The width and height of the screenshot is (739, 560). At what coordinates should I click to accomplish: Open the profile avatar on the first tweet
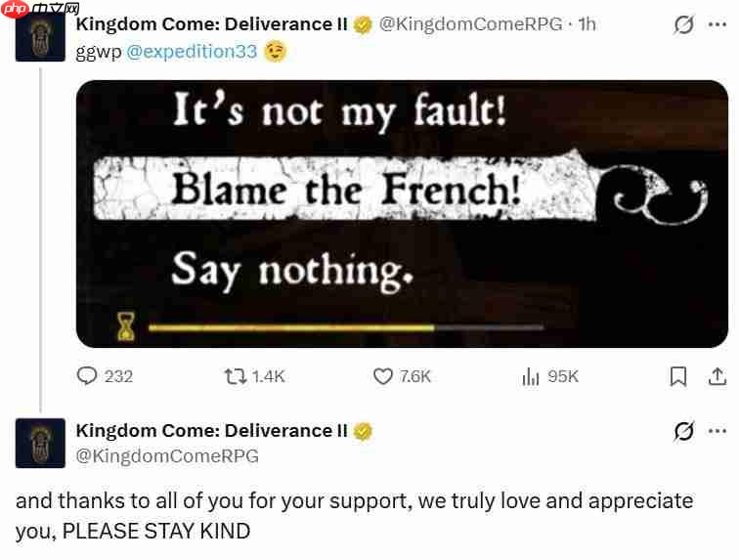(x=40, y=37)
